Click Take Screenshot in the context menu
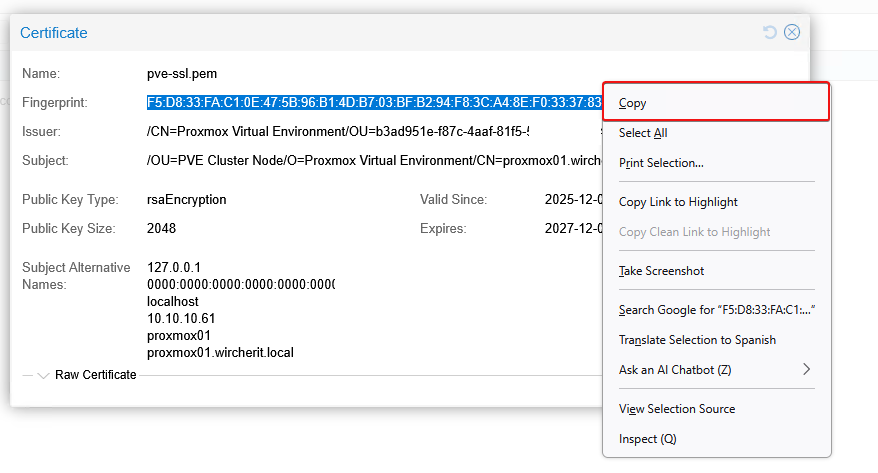This screenshot has height=473, width=878. (661, 271)
